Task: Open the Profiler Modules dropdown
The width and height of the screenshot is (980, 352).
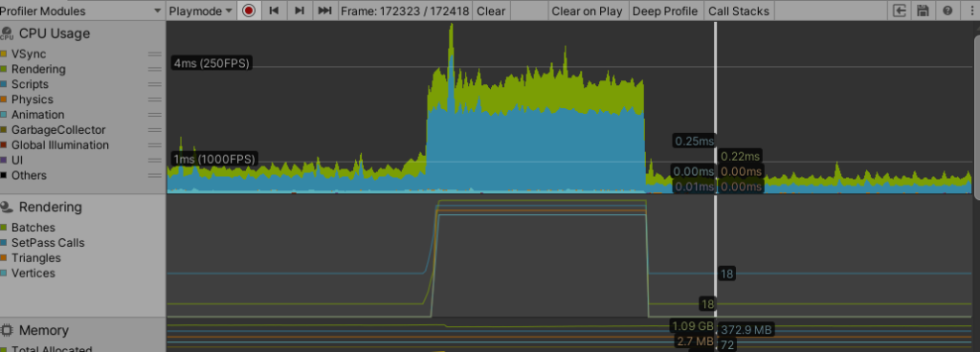Action: [x=82, y=11]
